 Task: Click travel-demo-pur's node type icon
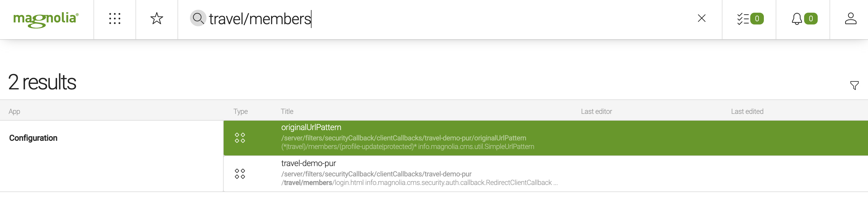tap(240, 174)
